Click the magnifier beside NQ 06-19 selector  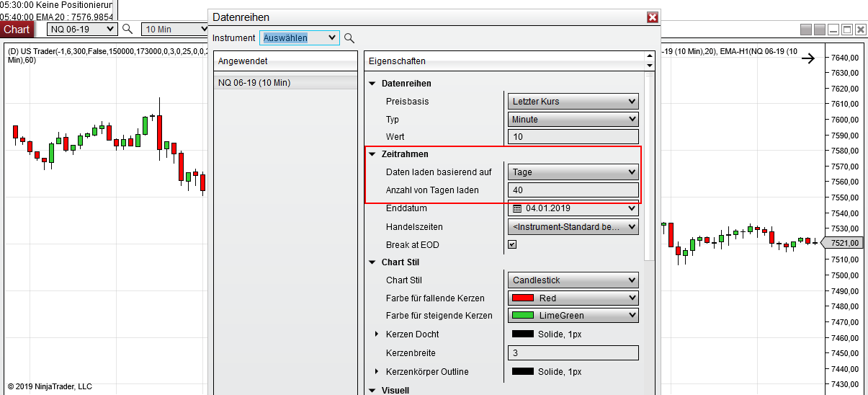(127, 29)
